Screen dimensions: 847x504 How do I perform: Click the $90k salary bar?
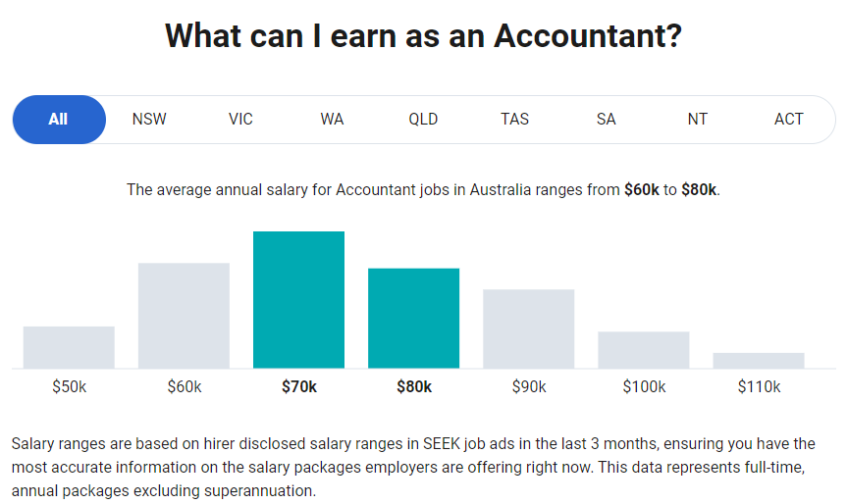(529, 329)
